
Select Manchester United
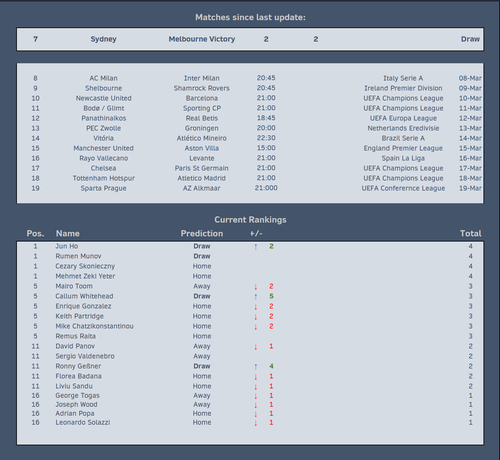tap(103, 148)
